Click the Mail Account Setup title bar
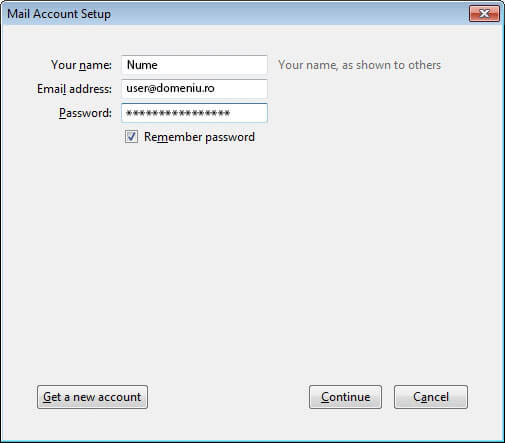 [233, 14]
